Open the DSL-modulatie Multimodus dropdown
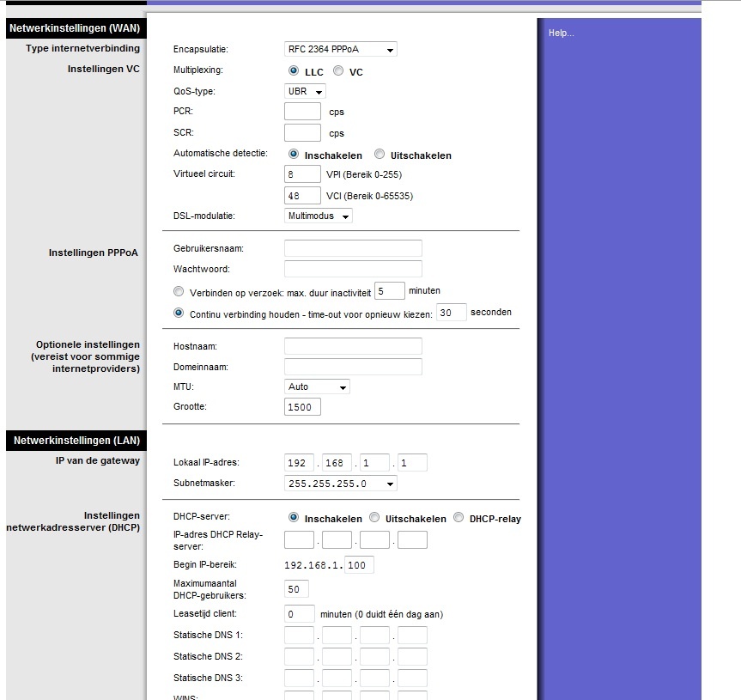This screenshot has width=741, height=700. [318, 216]
